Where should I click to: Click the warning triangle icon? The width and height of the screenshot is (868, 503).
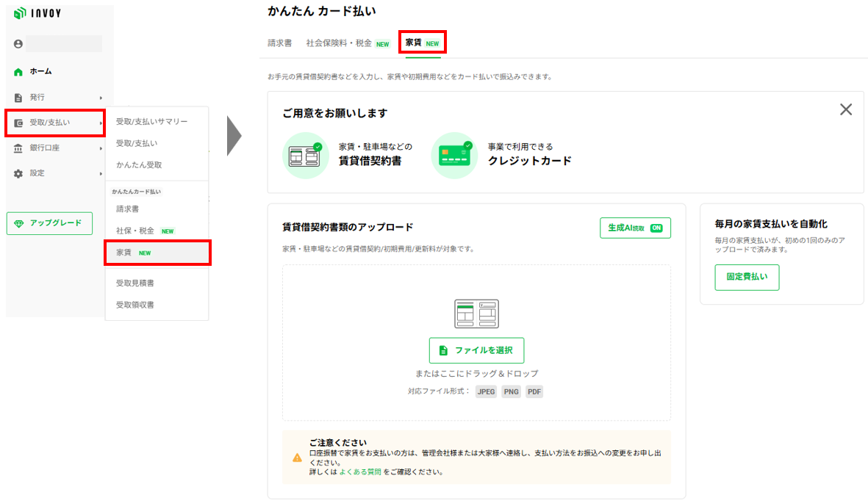pyautogui.click(x=297, y=457)
